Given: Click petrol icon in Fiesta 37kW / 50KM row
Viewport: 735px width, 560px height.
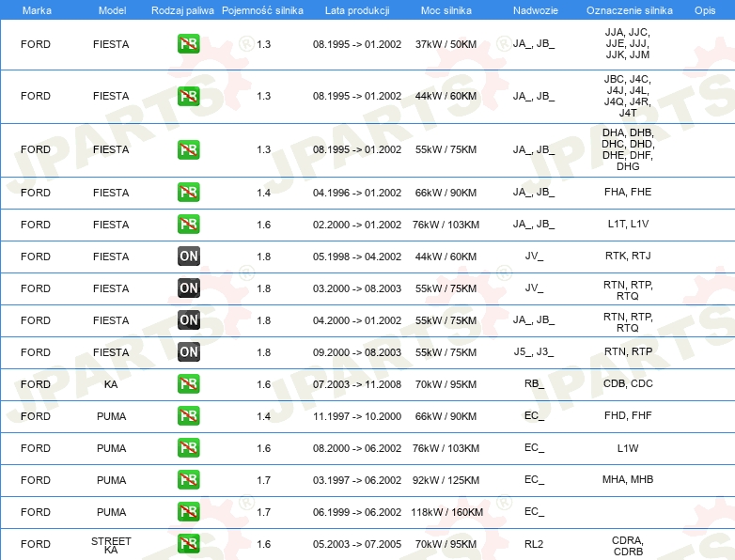Looking at the screenshot, I should (188, 44).
